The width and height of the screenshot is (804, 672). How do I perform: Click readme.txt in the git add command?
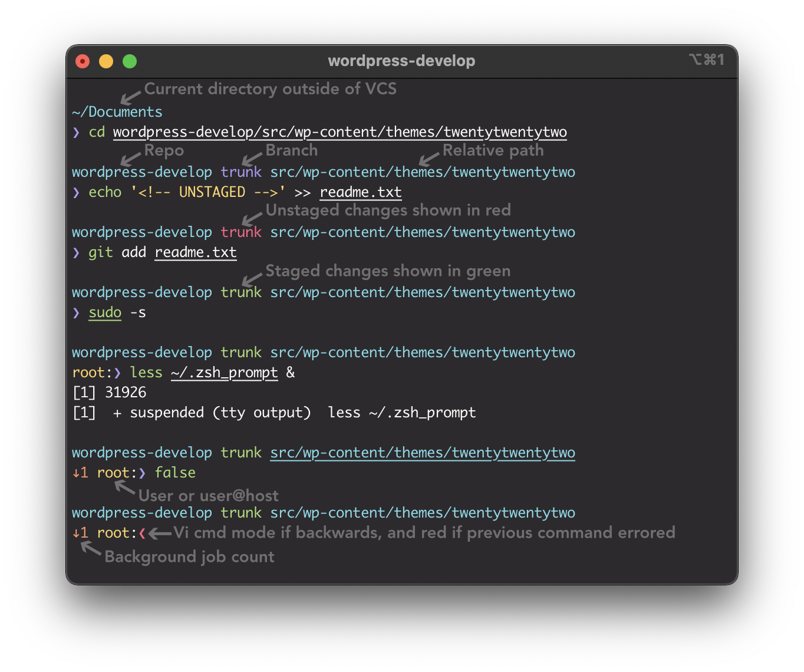click(x=196, y=252)
